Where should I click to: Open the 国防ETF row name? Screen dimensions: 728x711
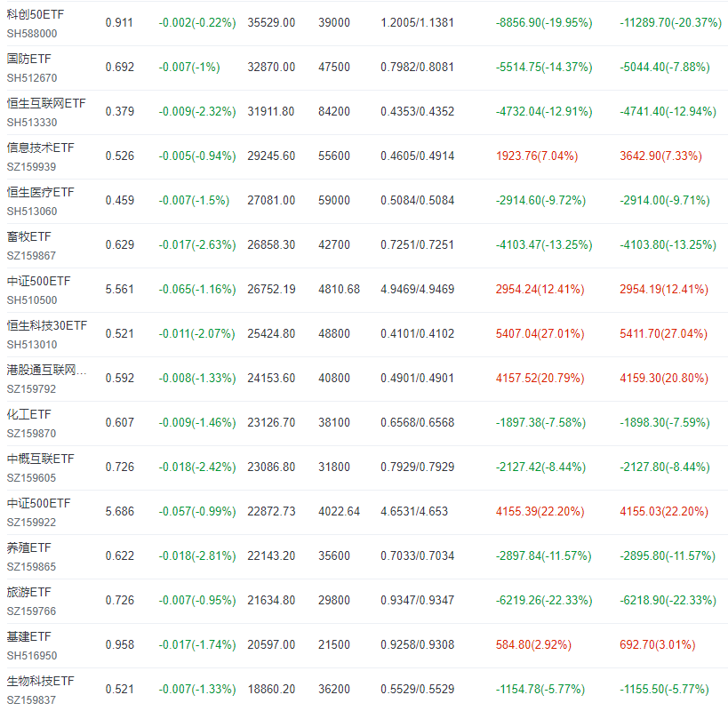(x=28, y=59)
